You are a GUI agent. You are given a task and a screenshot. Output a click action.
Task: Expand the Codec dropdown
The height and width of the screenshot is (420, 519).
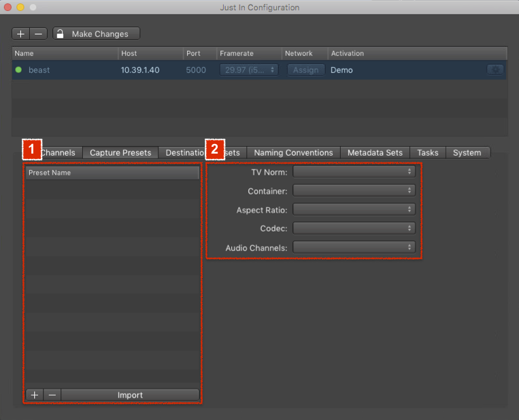tap(354, 228)
